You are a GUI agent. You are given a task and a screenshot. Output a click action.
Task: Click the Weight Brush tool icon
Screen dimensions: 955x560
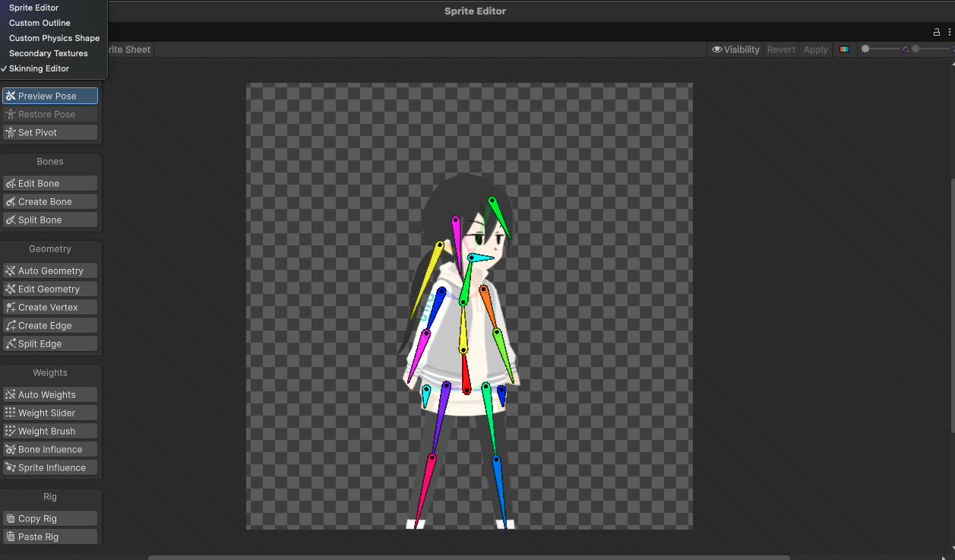11,432
